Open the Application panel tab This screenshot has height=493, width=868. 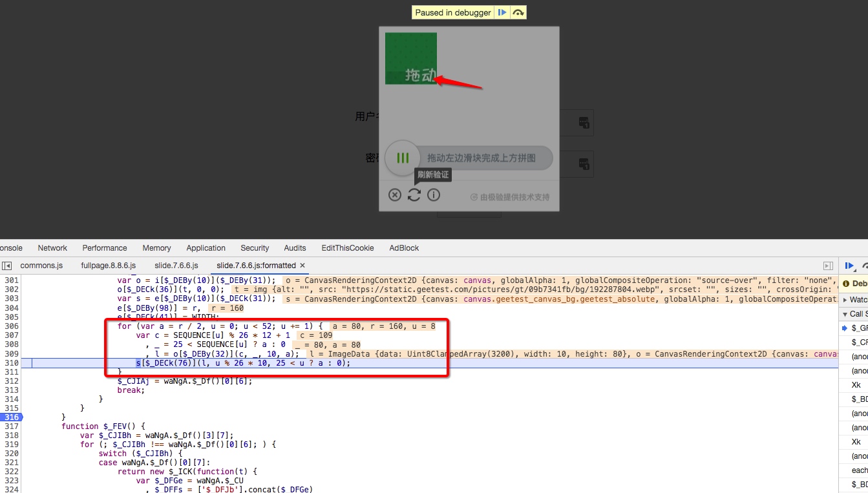(206, 248)
